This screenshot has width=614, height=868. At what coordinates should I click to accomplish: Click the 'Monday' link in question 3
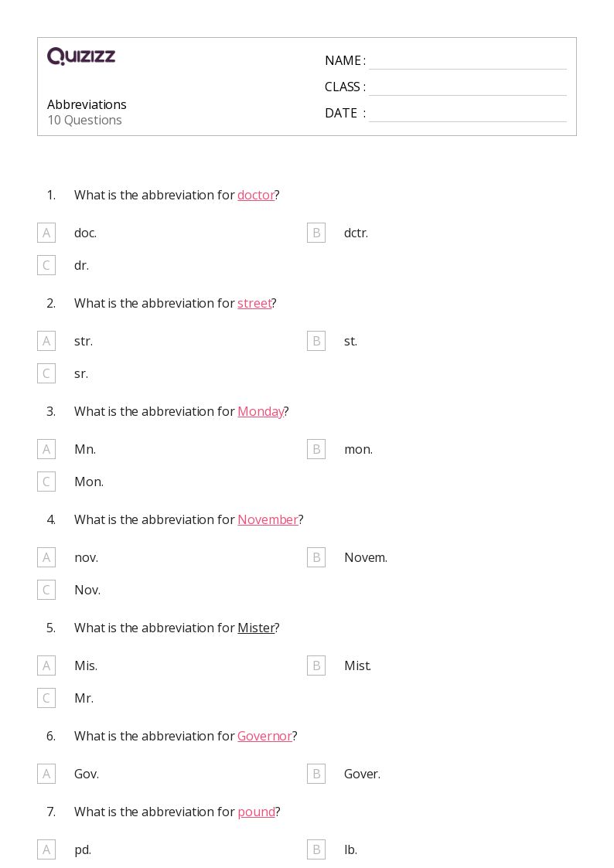pos(261,412)
